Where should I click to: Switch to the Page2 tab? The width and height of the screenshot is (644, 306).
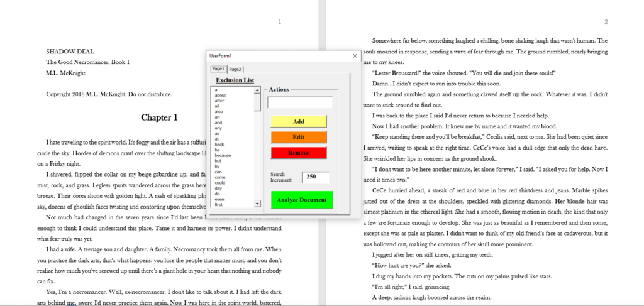[x=235, y=69]
